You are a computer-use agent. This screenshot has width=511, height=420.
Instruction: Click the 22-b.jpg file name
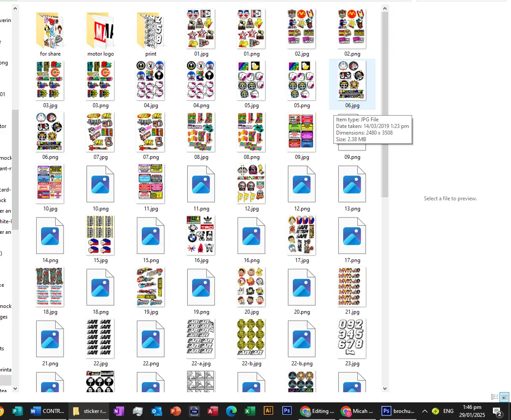(x=251, y=364)
